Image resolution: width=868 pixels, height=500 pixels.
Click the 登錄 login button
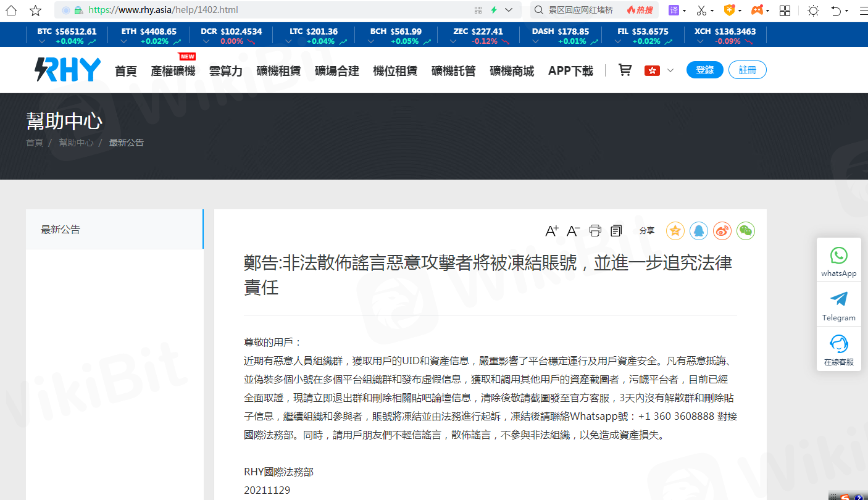pos(704,70)
